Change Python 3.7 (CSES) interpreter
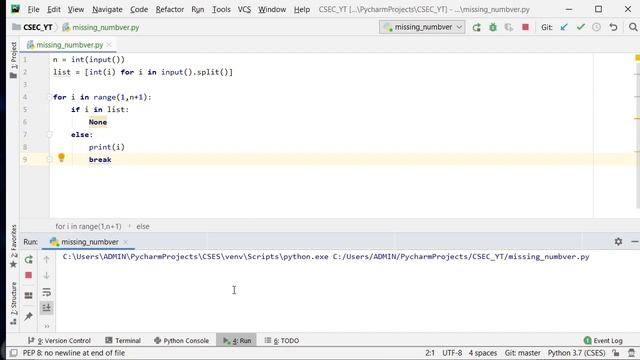640x360 pixels. [576, 353]
